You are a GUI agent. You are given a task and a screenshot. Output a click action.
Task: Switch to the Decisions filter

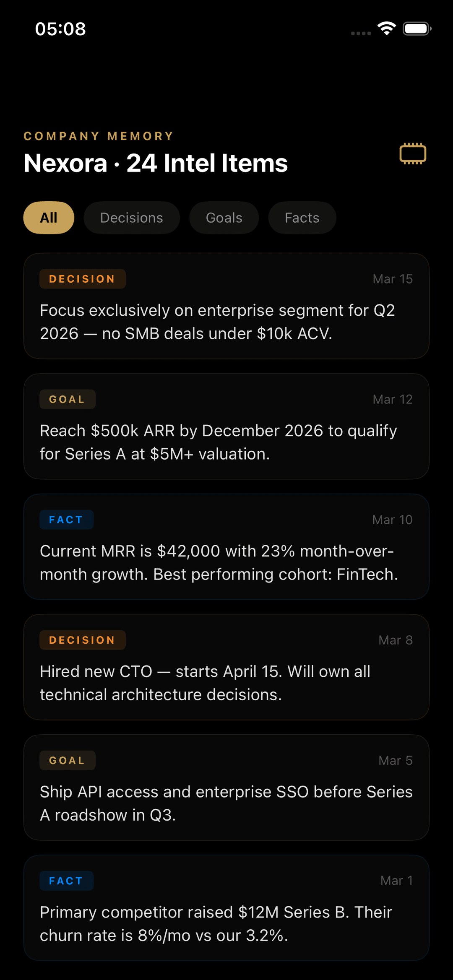(x=132, y=218)
